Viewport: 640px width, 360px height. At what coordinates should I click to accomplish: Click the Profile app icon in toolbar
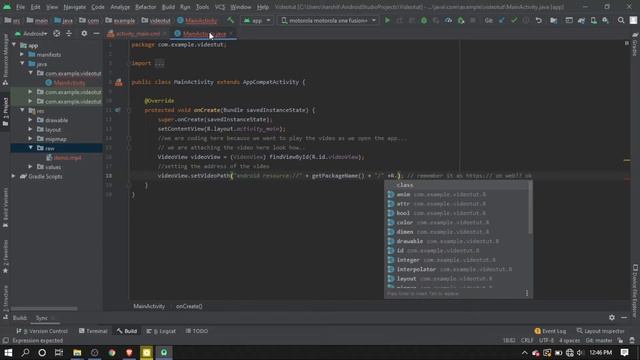[x=448, y=20]
